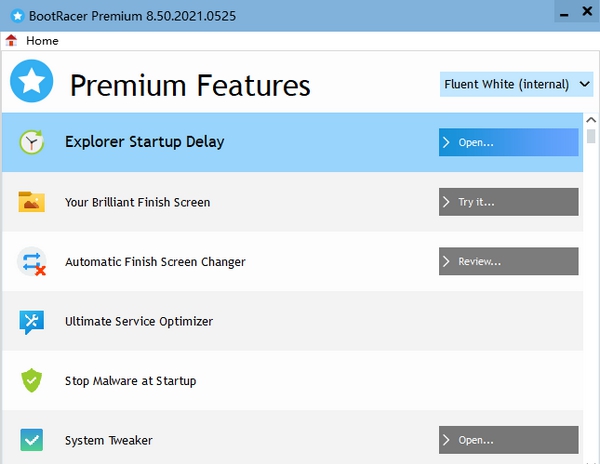600x464 pixels.
Task: Click the Ultimate Service Optimizer tools icon
Action: 31,321
